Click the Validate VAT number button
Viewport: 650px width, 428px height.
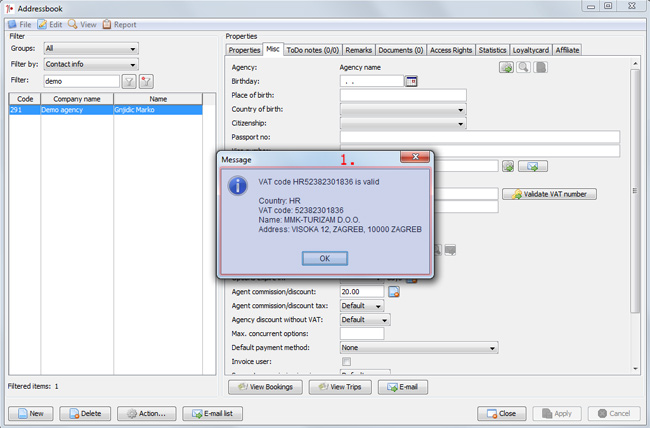click(x=549, y=194)
